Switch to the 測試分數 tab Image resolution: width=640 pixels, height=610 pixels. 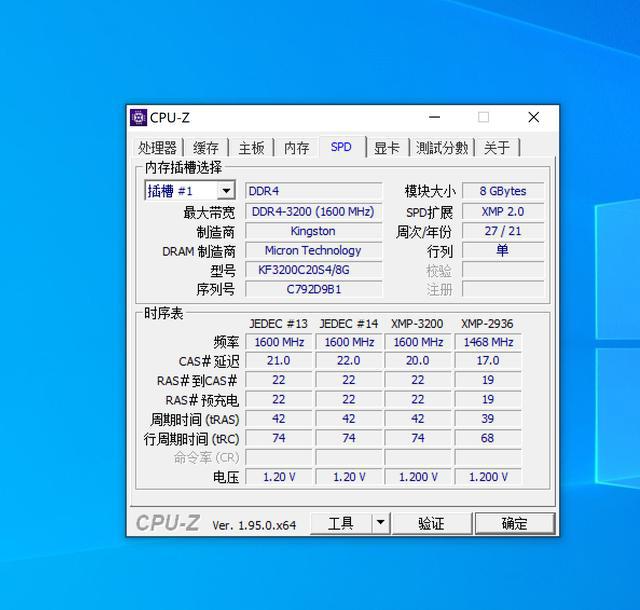(x=442, y=147)
